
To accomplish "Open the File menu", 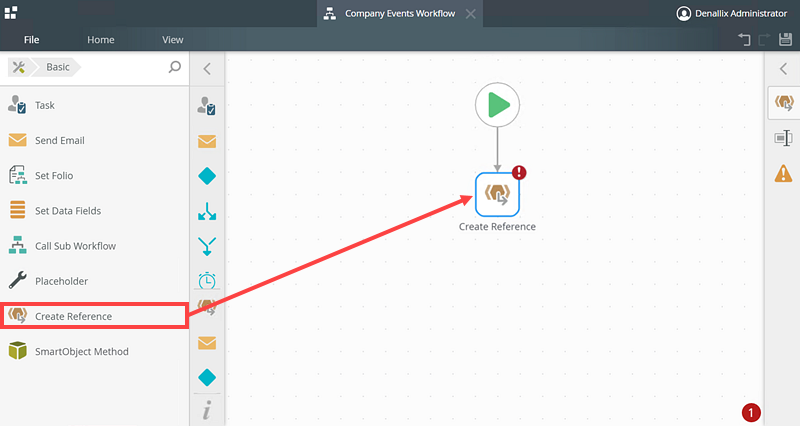I will (31, 39).
